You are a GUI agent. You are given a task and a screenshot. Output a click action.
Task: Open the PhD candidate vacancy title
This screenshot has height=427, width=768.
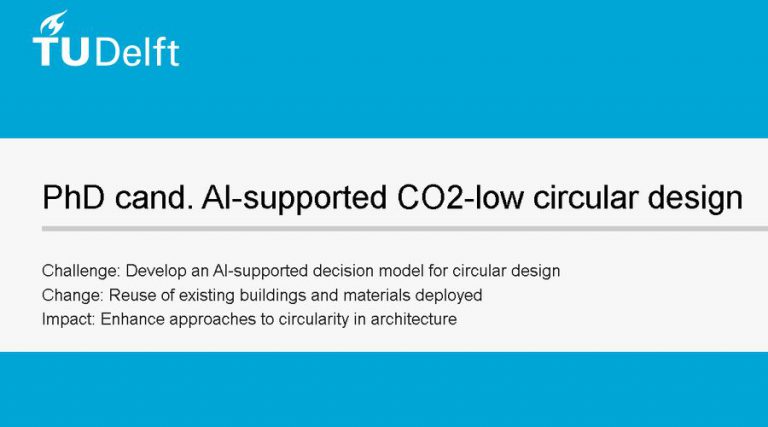pyautogui.click(x=392, y=198)
